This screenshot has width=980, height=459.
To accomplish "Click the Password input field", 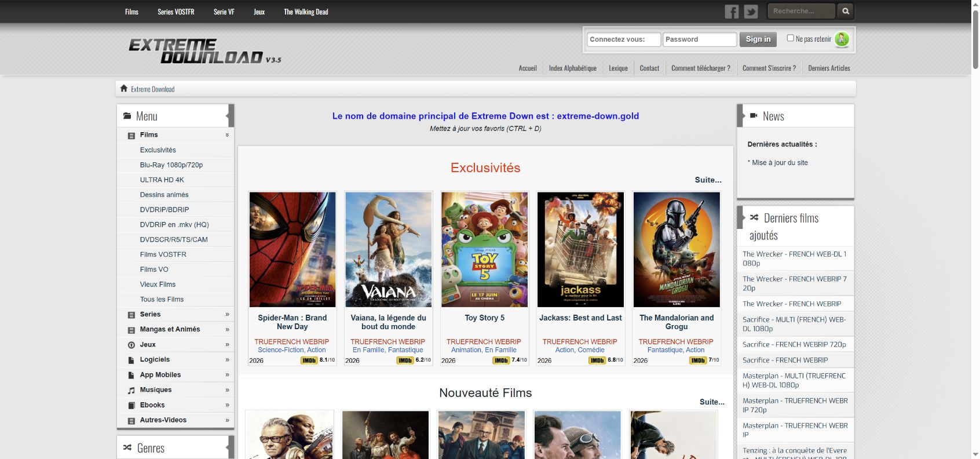I will 699,39.
